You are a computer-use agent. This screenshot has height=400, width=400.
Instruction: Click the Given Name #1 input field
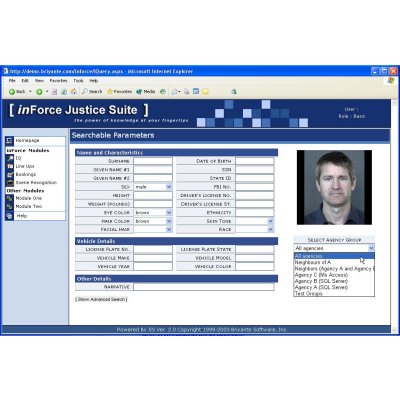tap(153, 170)
